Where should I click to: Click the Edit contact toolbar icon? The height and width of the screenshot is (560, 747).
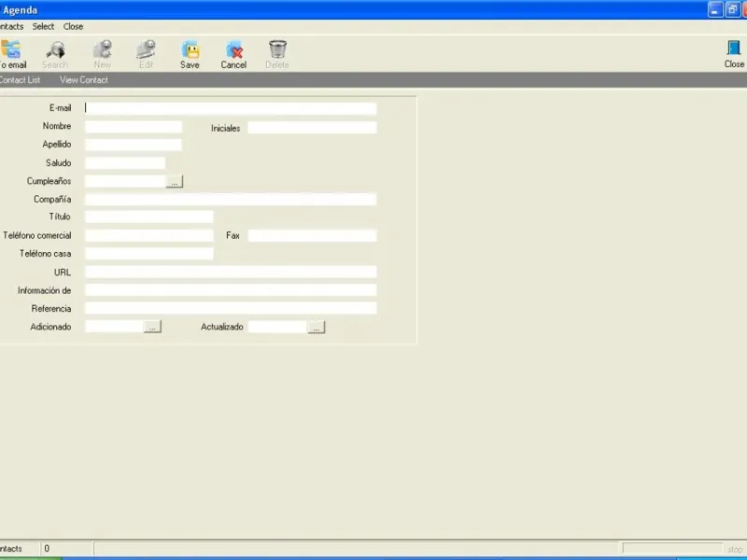pos(146,54)
